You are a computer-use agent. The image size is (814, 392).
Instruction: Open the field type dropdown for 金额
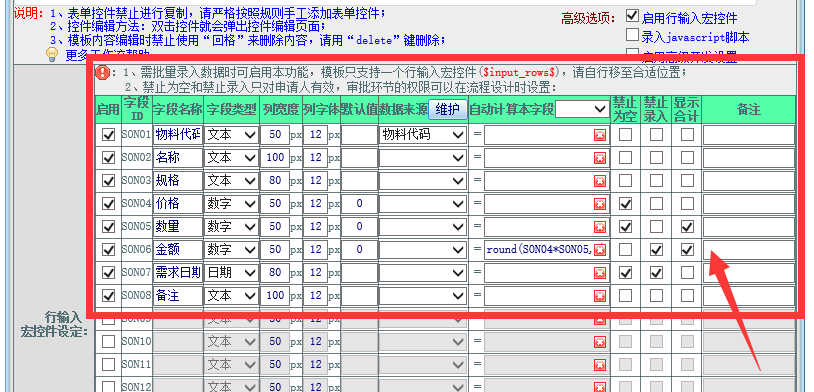(x=232, y=250)
